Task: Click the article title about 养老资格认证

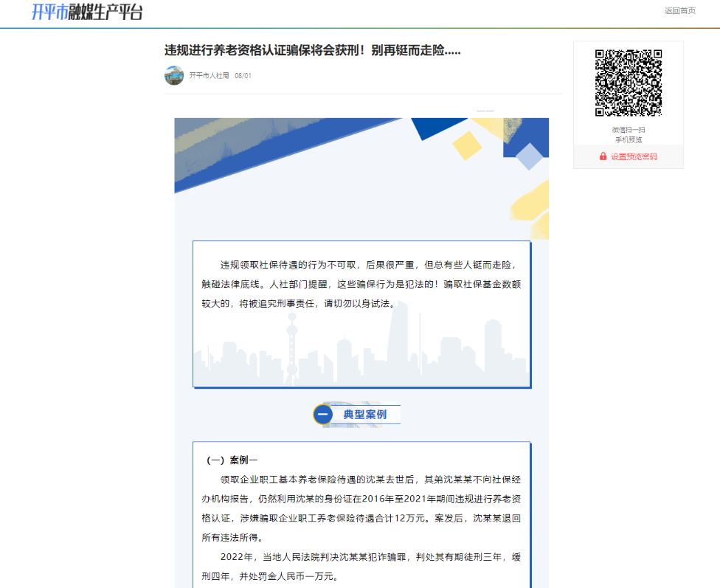Action: (313, 49)
